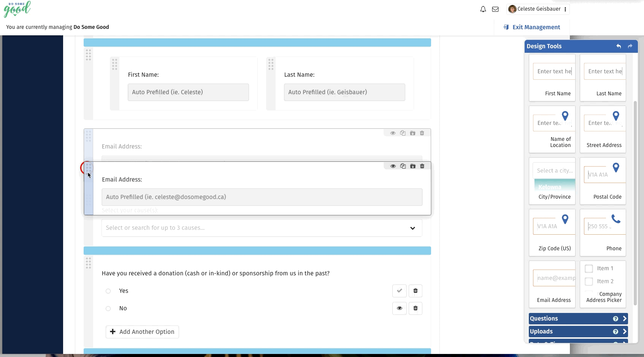The width and height of the screenshot is (644, 357).
Task: Select the City/Province tool
Action: [552, 181]
